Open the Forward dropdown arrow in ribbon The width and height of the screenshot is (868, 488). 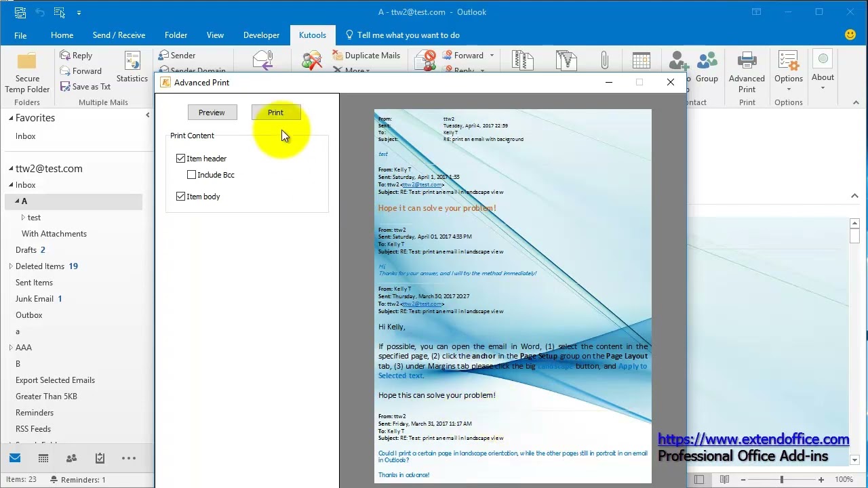492,56
